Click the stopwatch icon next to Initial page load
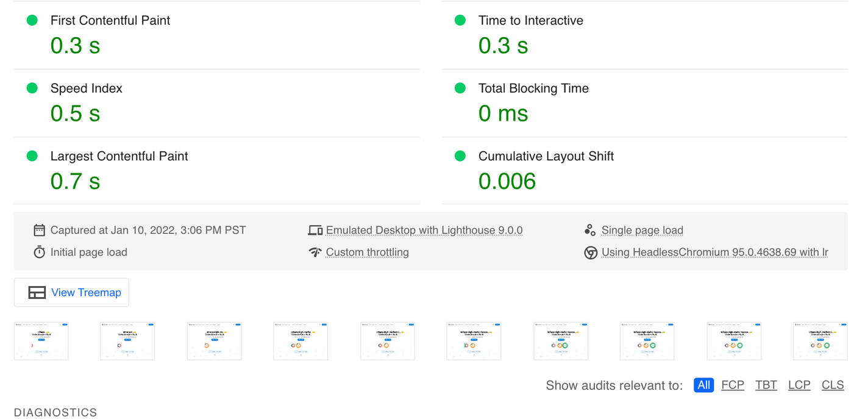 39,252
